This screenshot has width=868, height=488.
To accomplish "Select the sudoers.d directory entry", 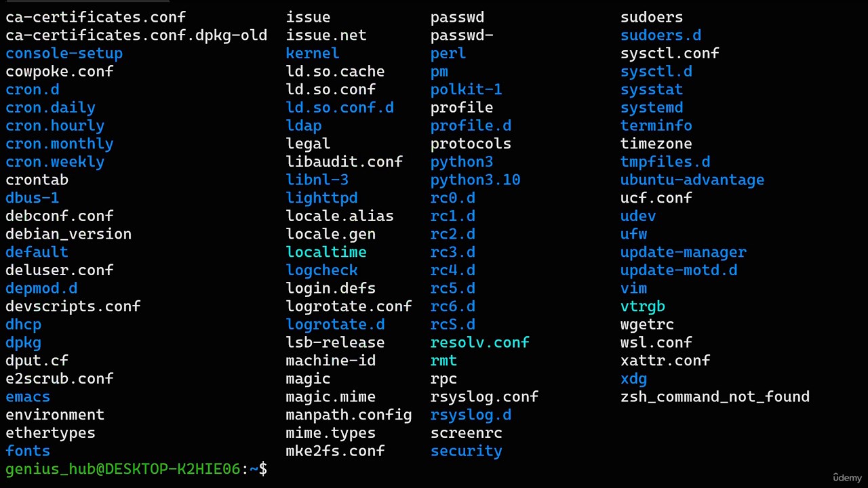I will (x=660, y=35).
